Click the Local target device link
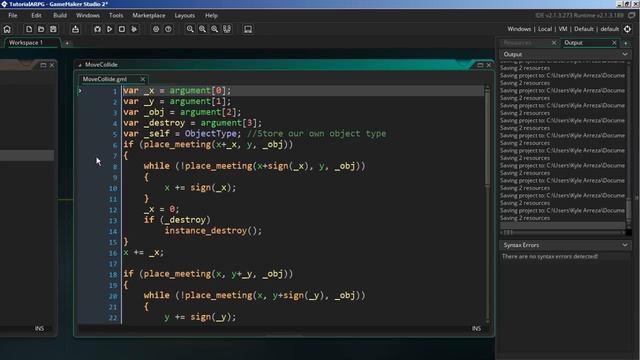640x360 pixels. point(544,29)
